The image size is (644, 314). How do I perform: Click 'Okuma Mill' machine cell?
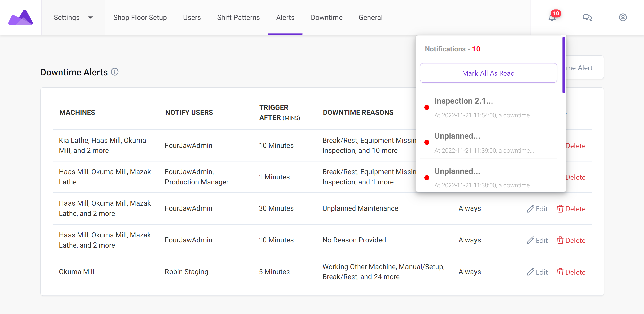(77, 272)
